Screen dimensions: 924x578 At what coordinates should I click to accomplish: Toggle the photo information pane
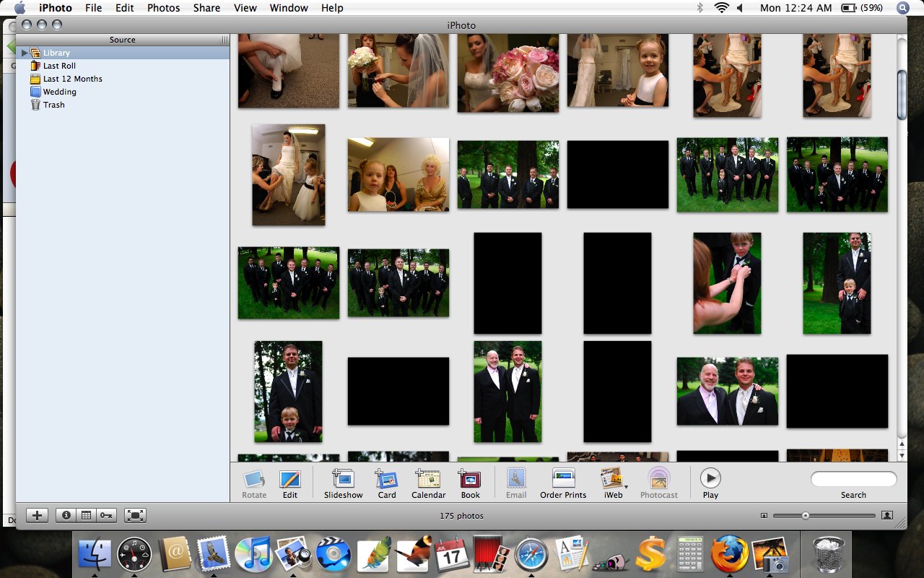click(x=66, y=515)
